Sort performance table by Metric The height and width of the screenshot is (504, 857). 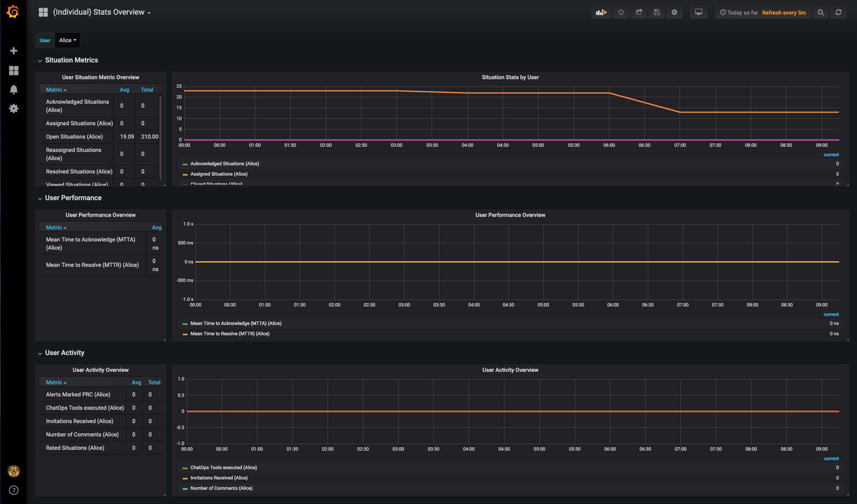[56, 227]
